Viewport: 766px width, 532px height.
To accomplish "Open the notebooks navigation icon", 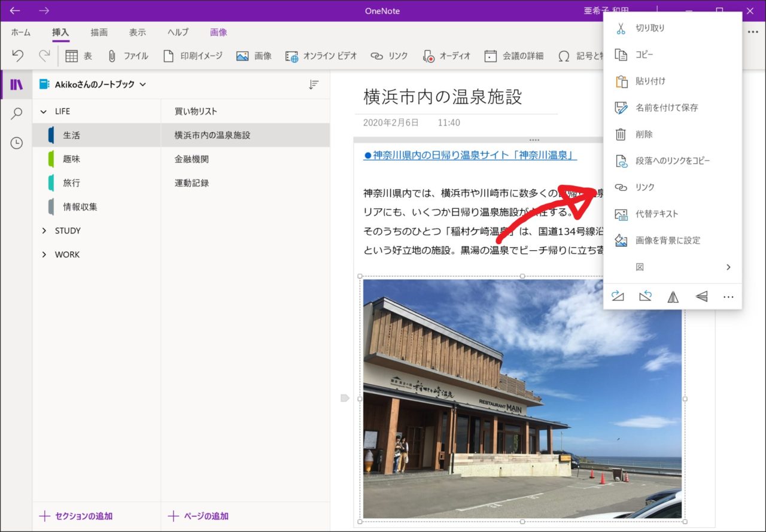I will pos(16,84).
